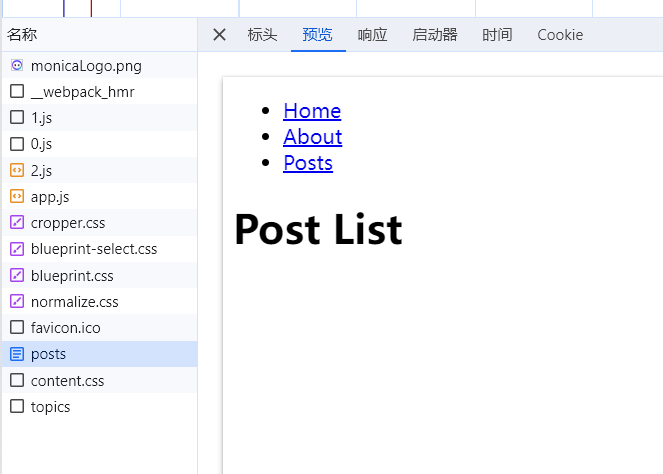Click the 2.js script file icon
Image resolution: width=663 pixels, height=474 pixels.
click(x=17, y=170)
